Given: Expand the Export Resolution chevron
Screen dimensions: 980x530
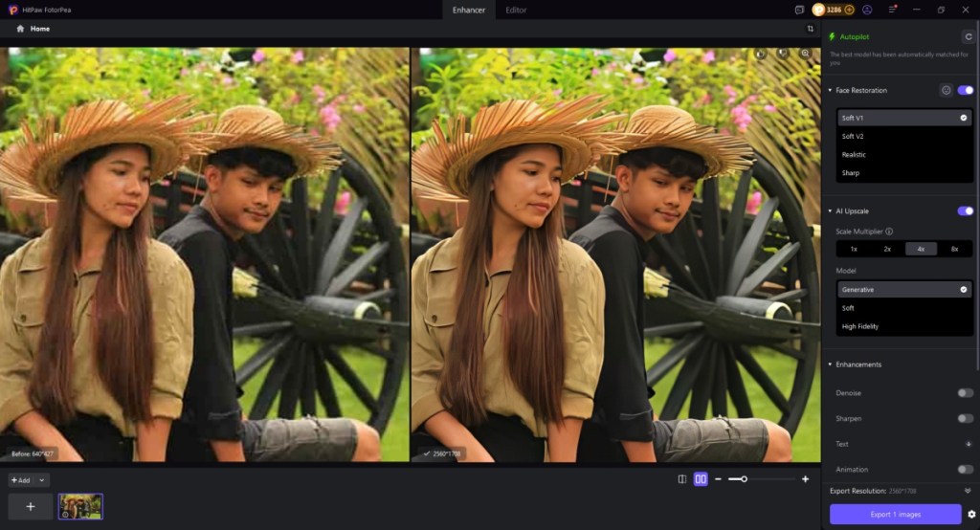Looking at the screenshot, I should (968, 491).
